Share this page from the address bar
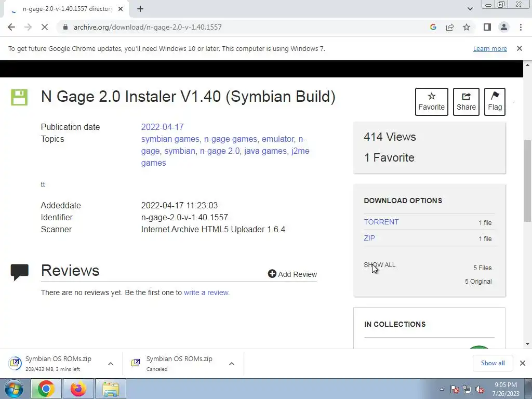The height and width of the screenshot is (399, 532). tap(450, 27)
